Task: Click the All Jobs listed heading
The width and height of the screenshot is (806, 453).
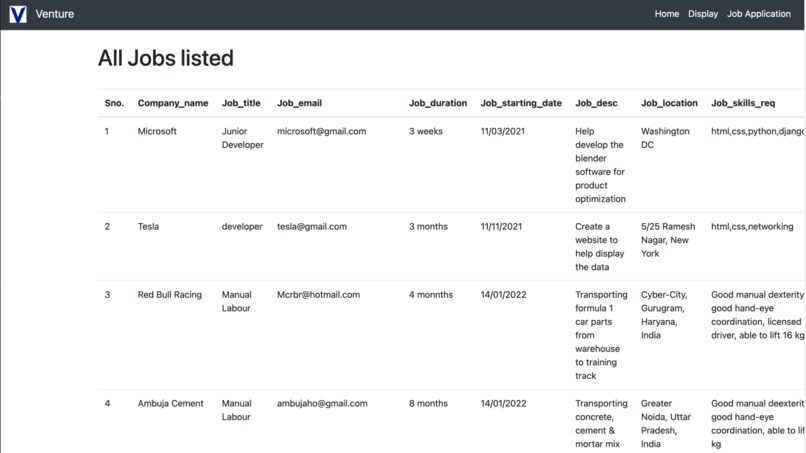Action: point(166,58)
